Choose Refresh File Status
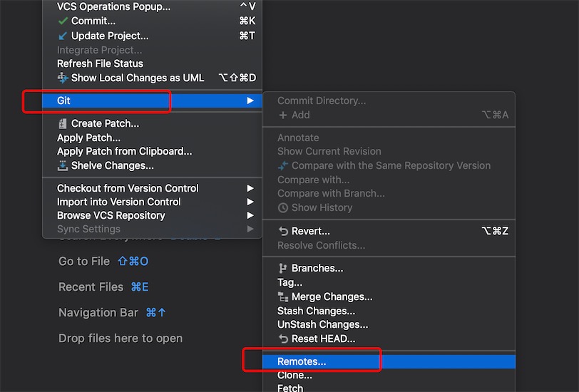The width and height of the screenshot is (579, 392). [152, 63]
